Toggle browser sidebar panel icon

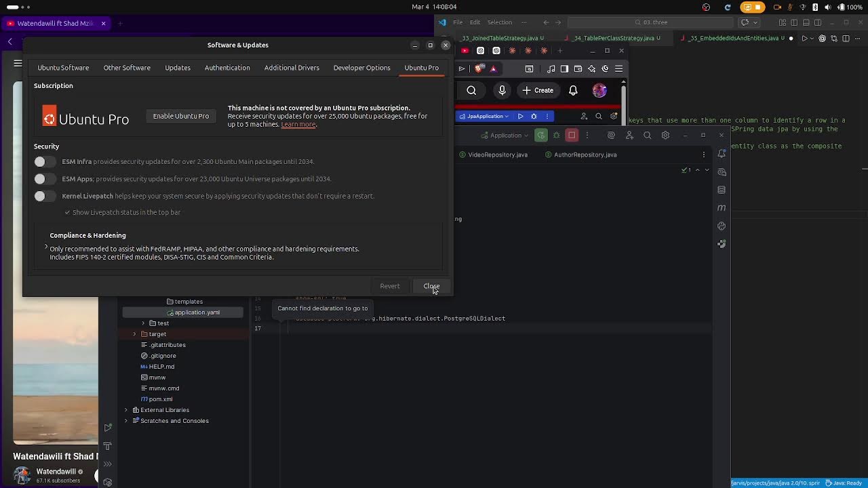pos(564,68)
